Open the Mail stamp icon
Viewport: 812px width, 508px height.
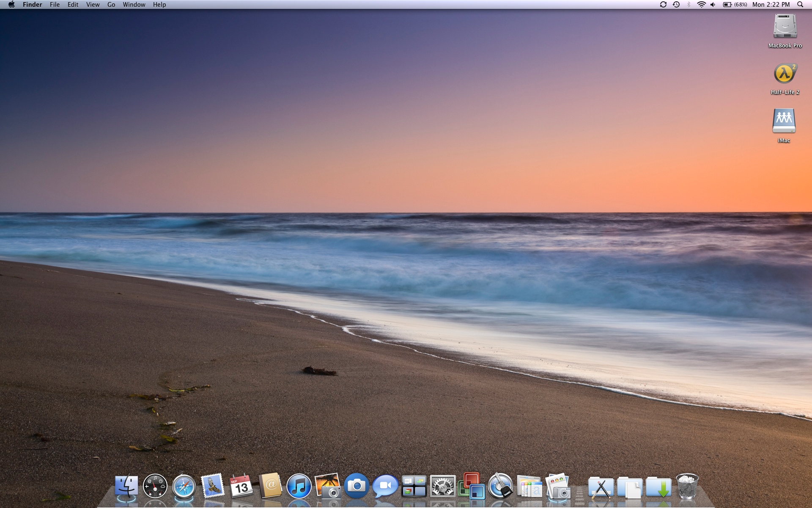click(x=212, y=486)
